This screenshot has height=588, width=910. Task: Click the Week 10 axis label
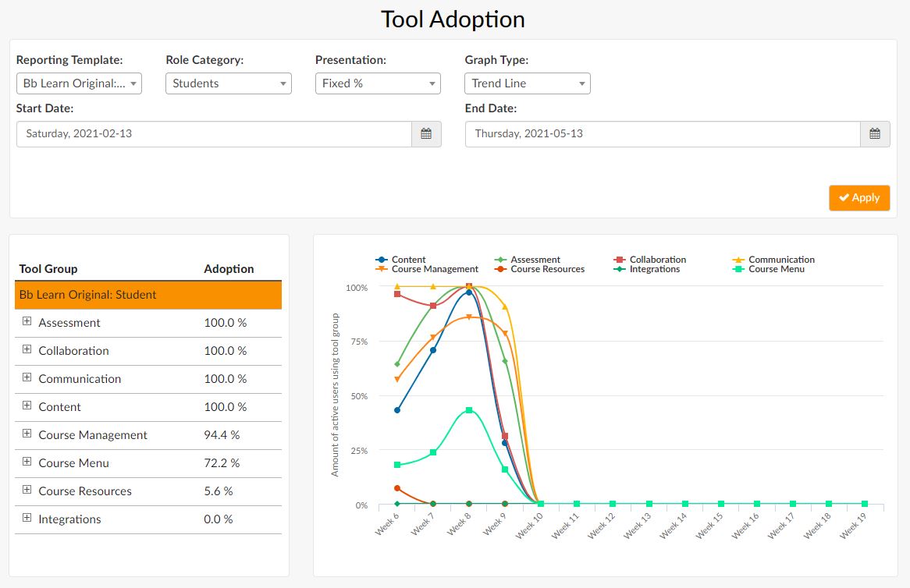click(528, 526)
